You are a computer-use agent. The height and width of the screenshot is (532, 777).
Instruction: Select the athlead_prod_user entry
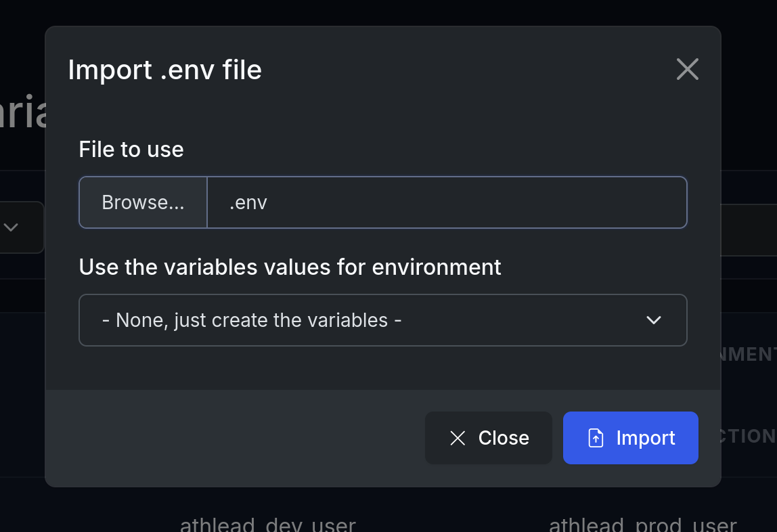click(642, 525)
